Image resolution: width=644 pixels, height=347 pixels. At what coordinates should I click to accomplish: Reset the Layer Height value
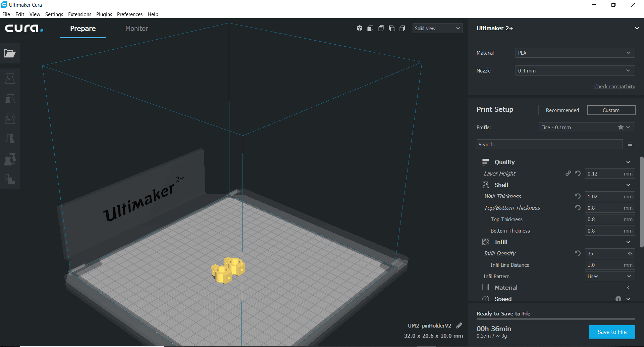pyautogui.click(x=578, y=173)
